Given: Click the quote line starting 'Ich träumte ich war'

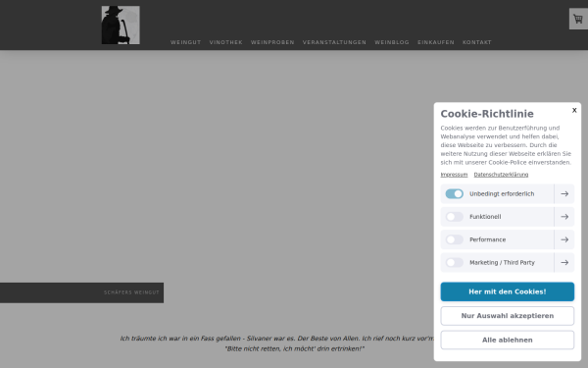Looking at the screenshot, I should click(x=276, y=339).
